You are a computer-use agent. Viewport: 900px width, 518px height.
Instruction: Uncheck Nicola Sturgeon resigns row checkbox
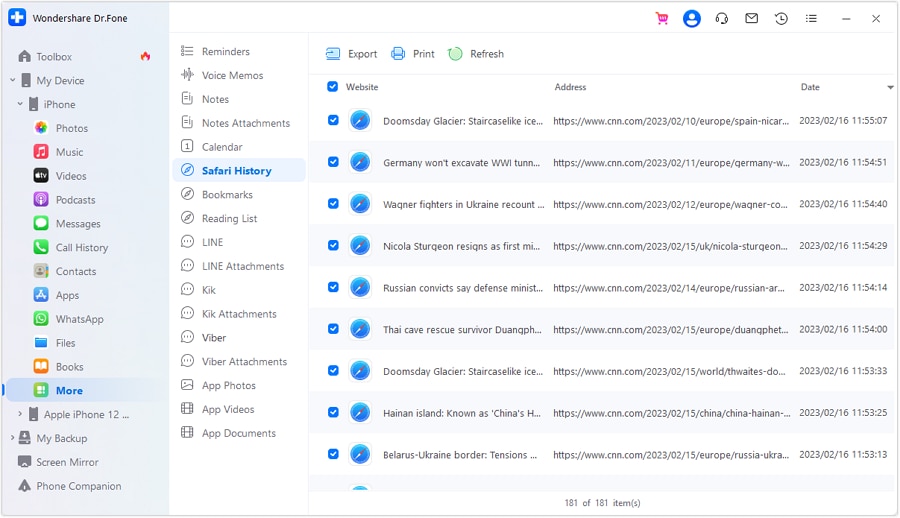point(333,246)
